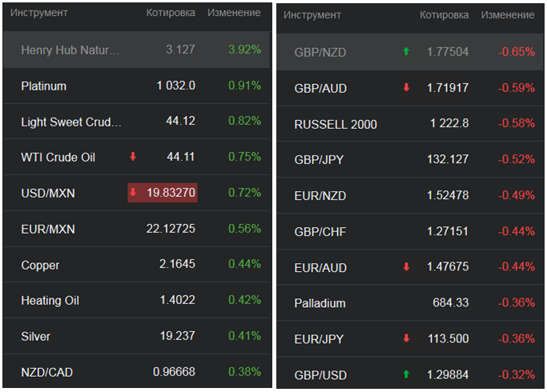This screenshot has height=392, width=547.
Task: Click red down arrow in USD/MXN quote
Action: 133,193
